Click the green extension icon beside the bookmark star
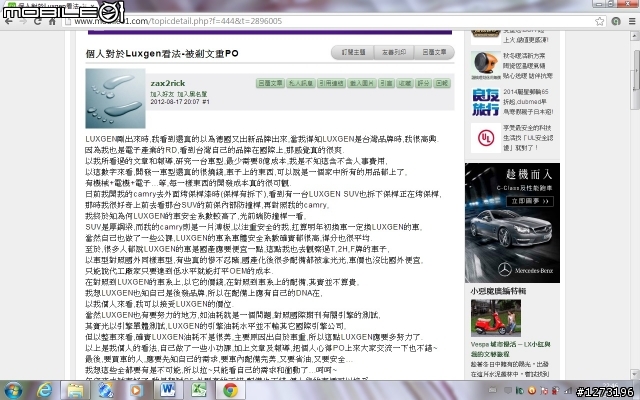This screenshot has height=400, width=640. tap(616, 21)
